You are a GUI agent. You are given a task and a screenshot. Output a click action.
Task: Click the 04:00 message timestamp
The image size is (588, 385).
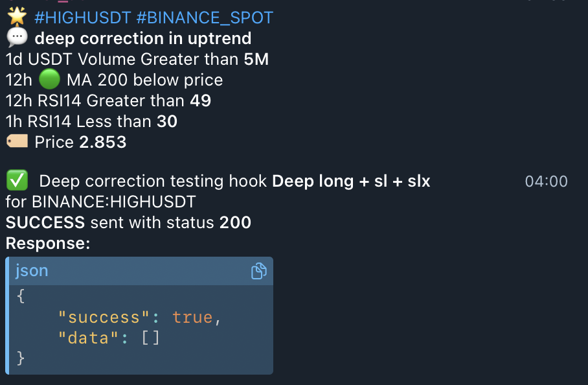546,181
